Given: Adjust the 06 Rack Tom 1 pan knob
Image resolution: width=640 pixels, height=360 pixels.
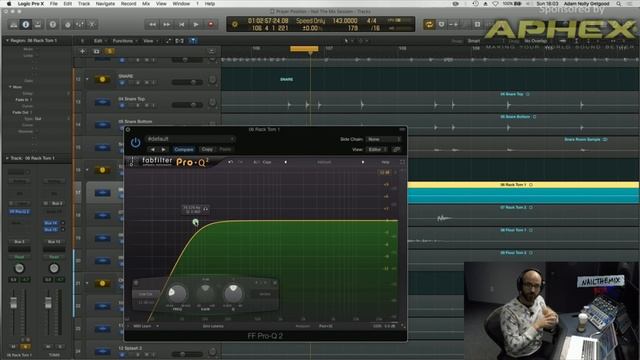Looking at the screenshot, I should coord(19,268).
